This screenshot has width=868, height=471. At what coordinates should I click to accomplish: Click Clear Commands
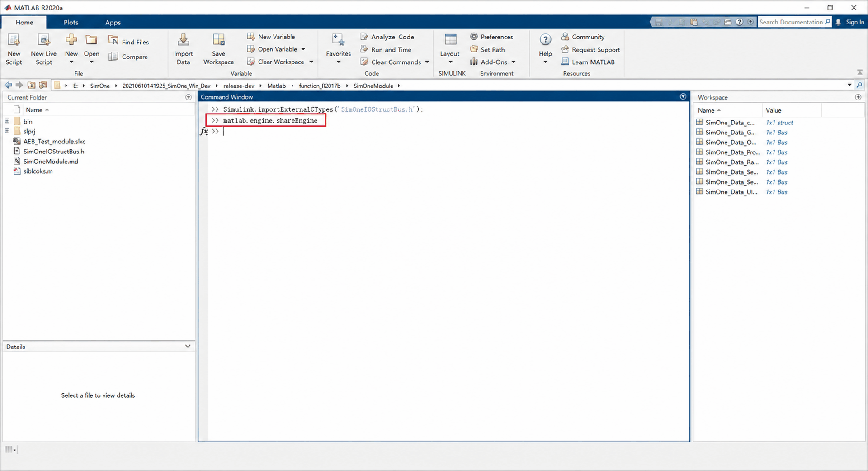pos(391,62)
